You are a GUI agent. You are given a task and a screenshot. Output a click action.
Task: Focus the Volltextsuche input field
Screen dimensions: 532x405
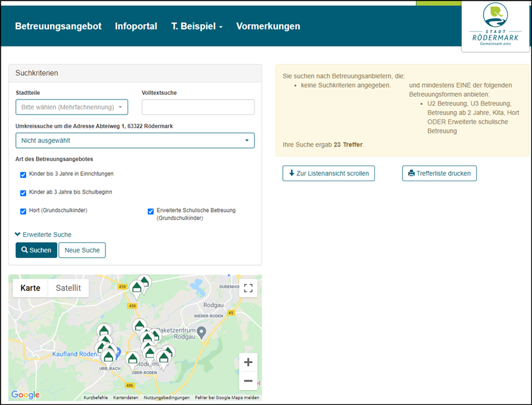(x=198, y=107)
